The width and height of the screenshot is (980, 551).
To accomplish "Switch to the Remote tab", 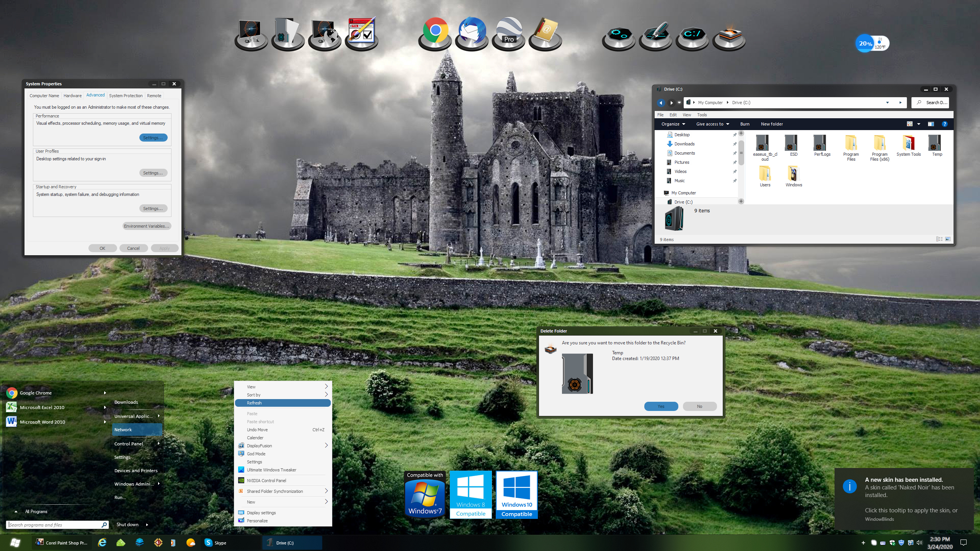I will click(x=154, y=96).
